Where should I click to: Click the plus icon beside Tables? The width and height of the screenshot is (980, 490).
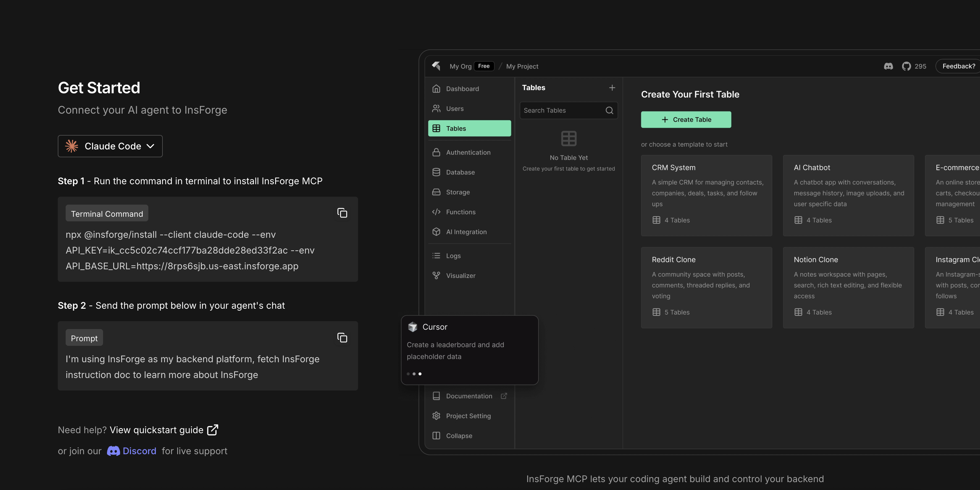click(612, 88)
